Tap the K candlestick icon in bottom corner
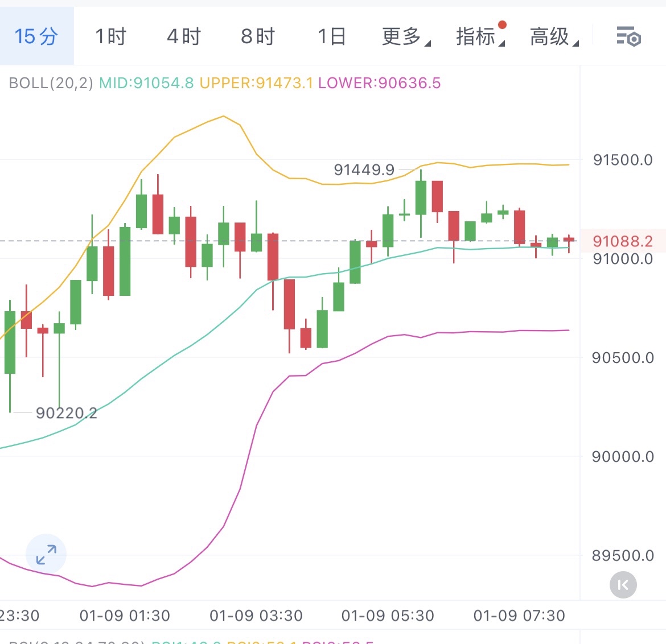The height and width of the screenshot is (644, 666). pyautogui.click(x=622, y=584)
